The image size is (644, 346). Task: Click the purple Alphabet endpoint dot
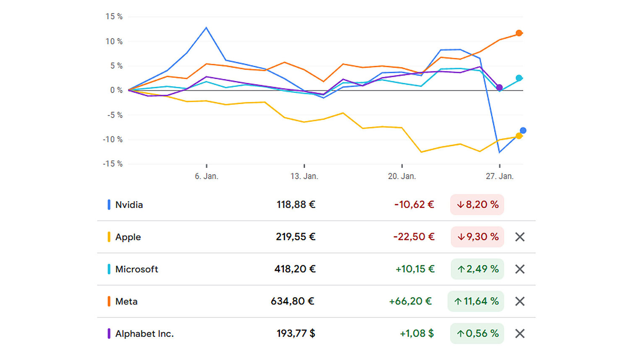[499, 87]
